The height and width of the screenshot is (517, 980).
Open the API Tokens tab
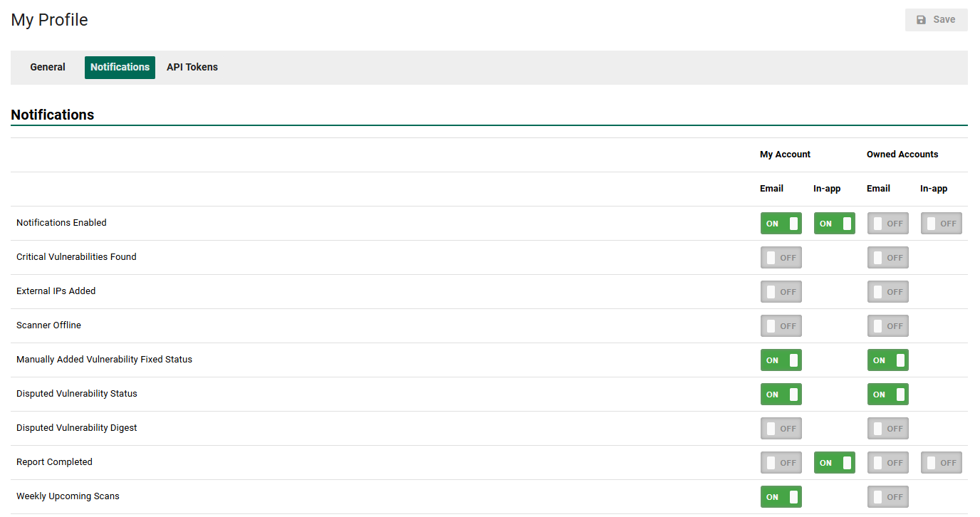click(192, 68)
